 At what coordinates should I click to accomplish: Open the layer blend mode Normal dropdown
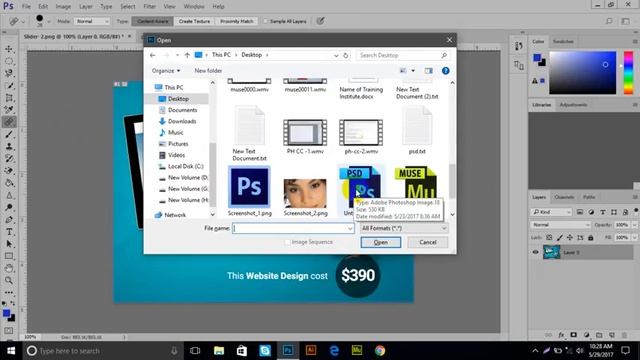pyautogui.click(x=560, y=225)
